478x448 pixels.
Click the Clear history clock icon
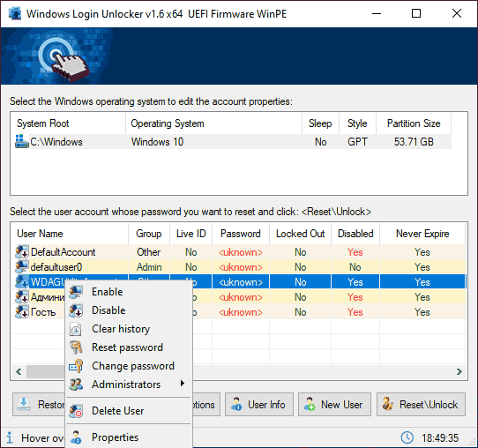coord(76,329)
